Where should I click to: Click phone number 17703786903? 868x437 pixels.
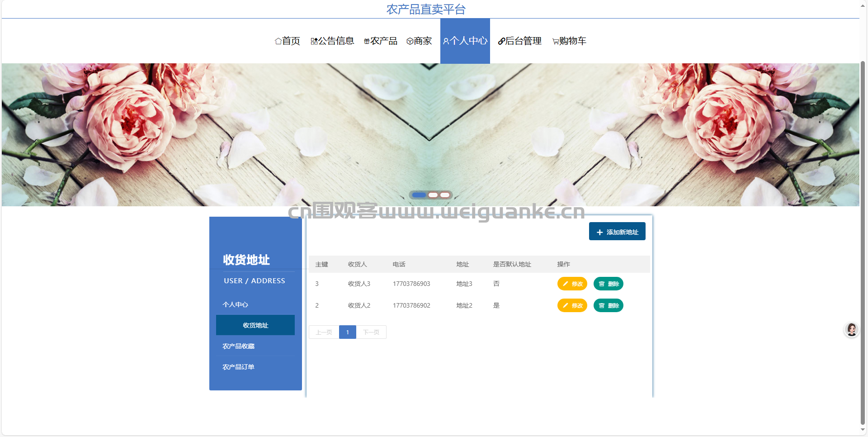(x=411, y=284)
